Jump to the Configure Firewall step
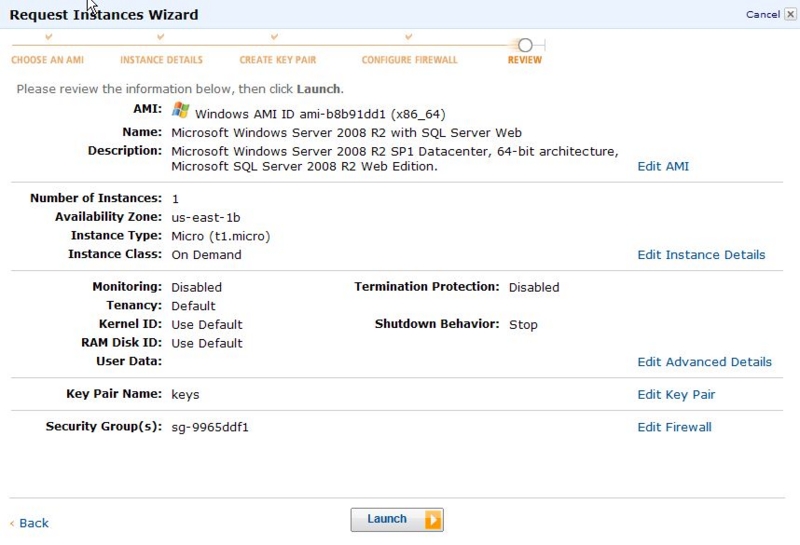This screenshot has width=800, height=545. pyautogui.click(x=409, y=60)
